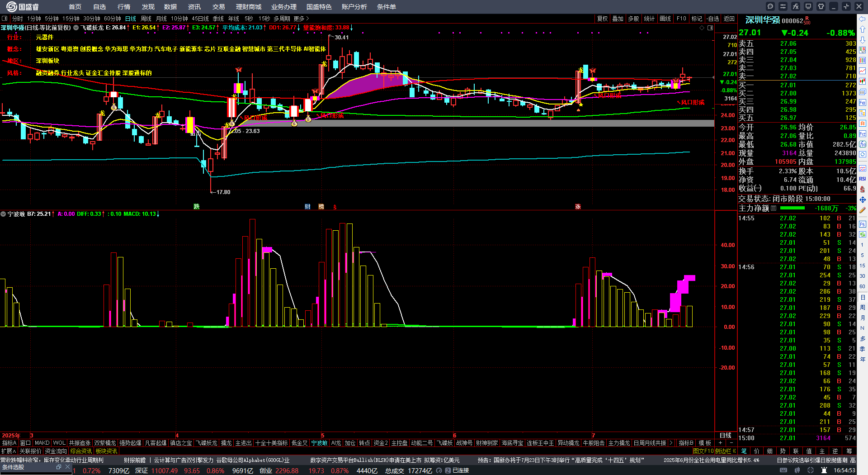868x475 pixels.
Task: Toggle the 叠加 overlay button
Action: click(618, 19)
